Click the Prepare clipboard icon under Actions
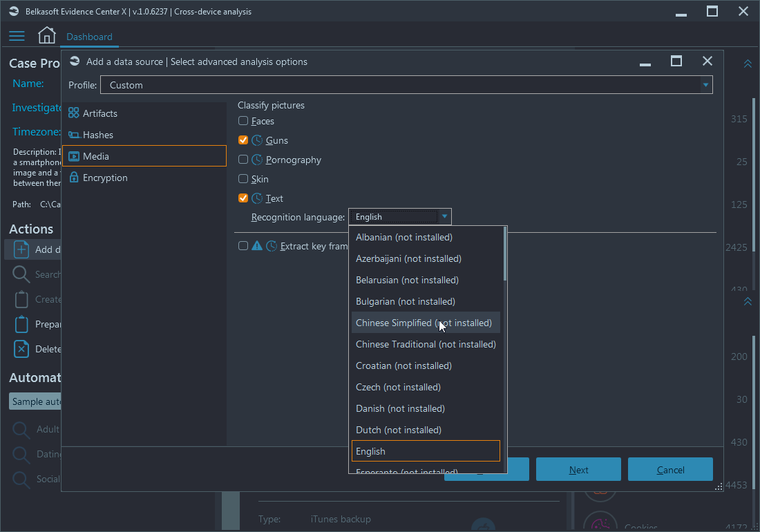This screenshot has width=760, height=532. [x=21, y=324]
